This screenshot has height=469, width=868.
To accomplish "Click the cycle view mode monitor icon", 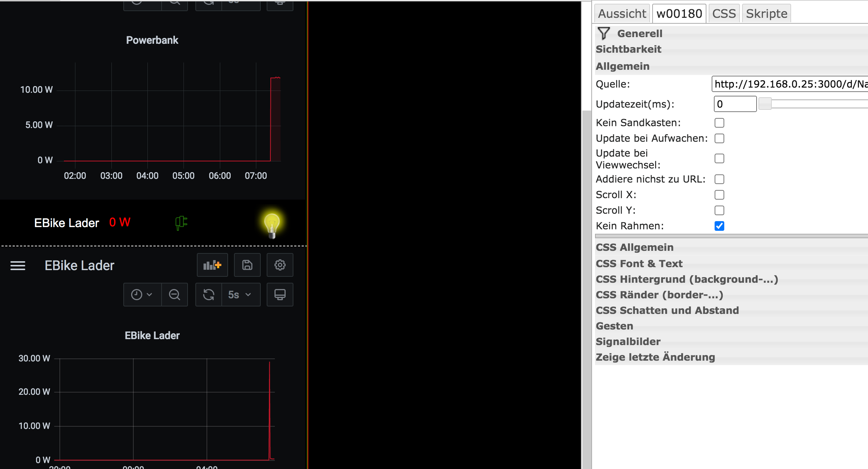I will (280, 295).
